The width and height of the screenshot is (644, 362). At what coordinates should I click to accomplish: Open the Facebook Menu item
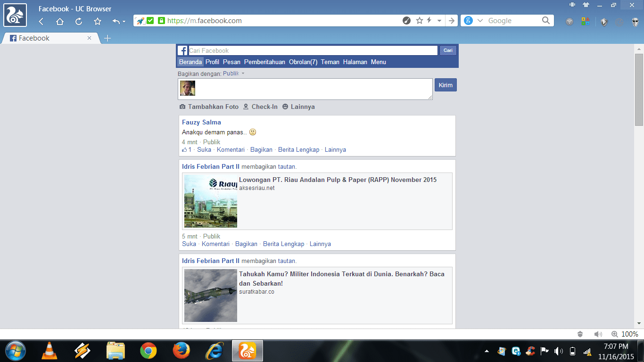point(379,62)
